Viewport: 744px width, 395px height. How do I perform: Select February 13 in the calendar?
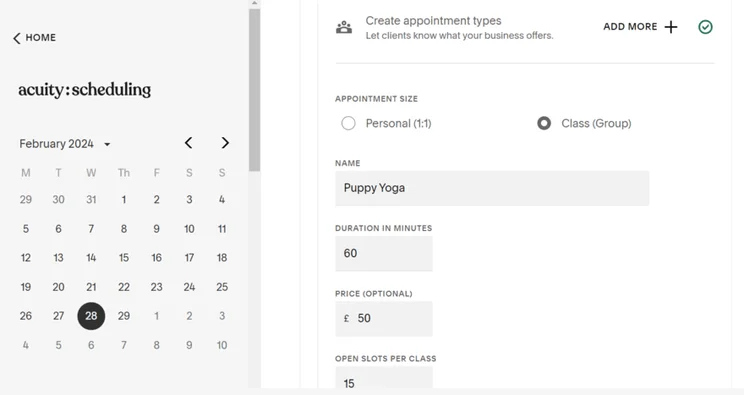(58, 258)
